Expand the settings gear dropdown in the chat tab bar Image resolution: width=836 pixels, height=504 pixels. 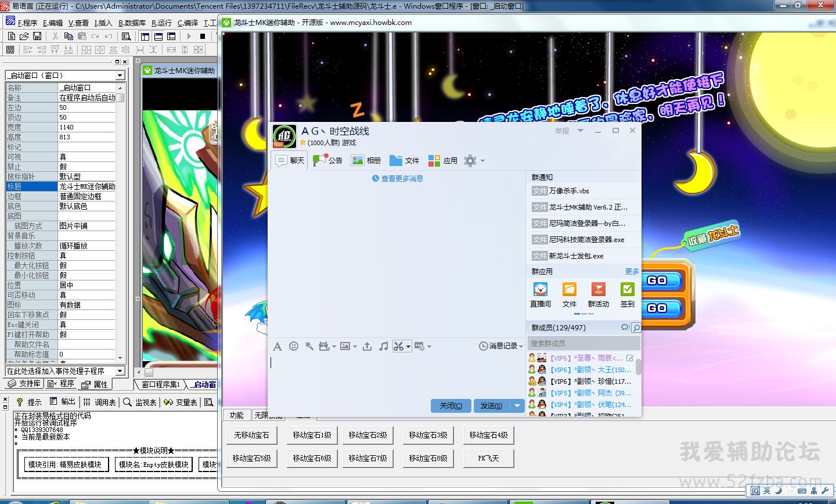point(482,161)
